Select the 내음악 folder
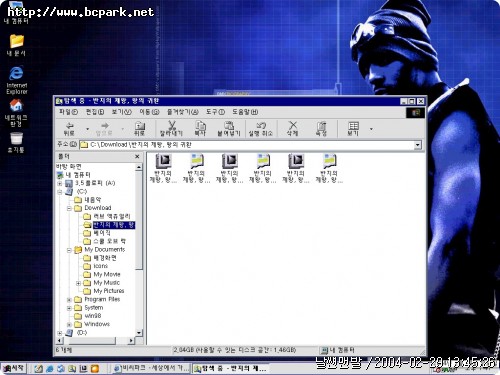 (88, 200)
